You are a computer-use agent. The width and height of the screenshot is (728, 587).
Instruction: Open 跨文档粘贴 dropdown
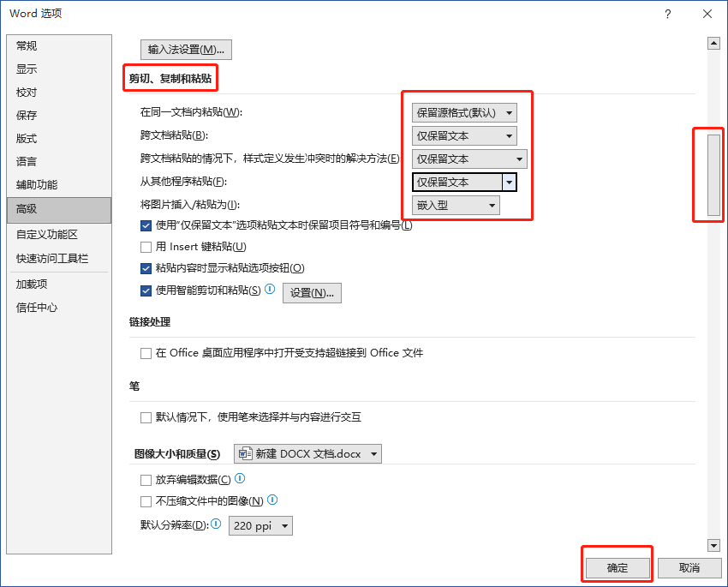click(x=464, y=136)
